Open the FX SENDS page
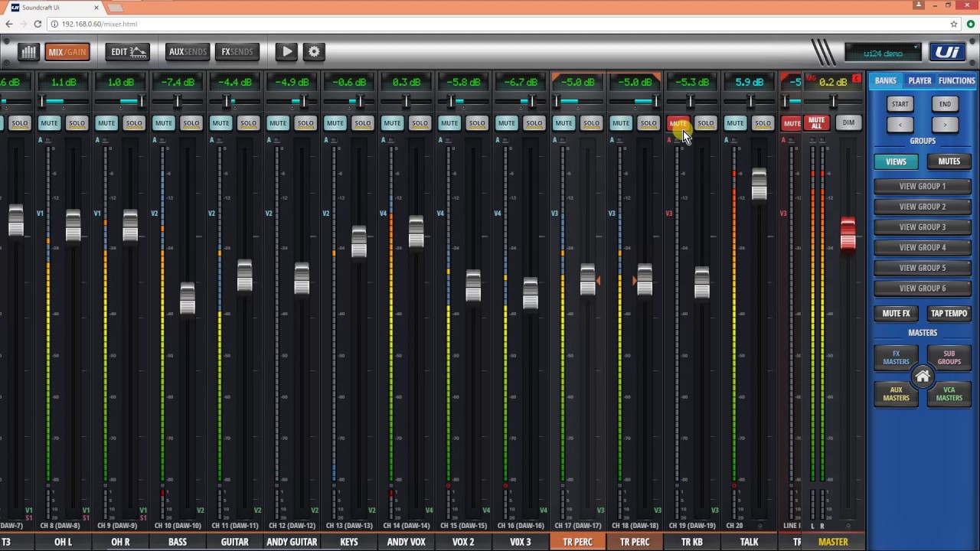 tap(237, 52)
